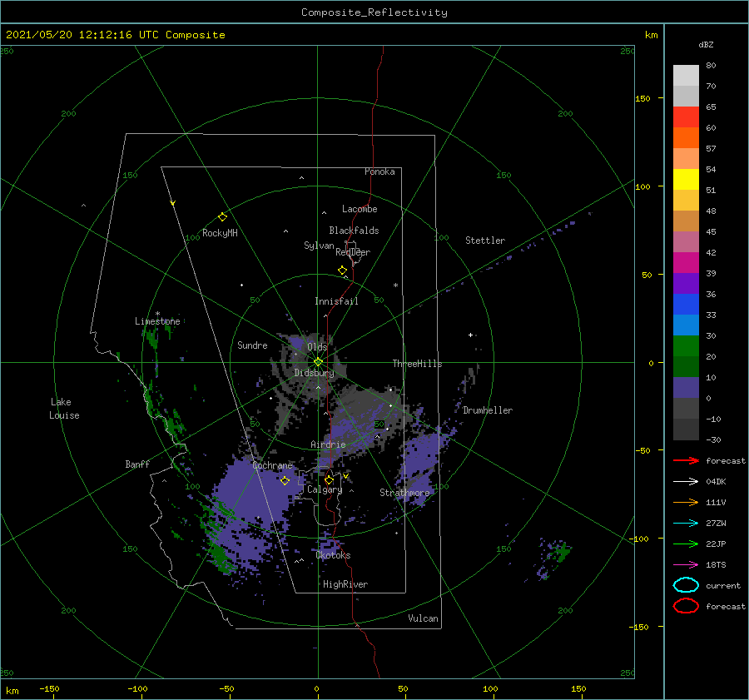Click the yellow radar-site diamond below Olds

click(318, 362)
